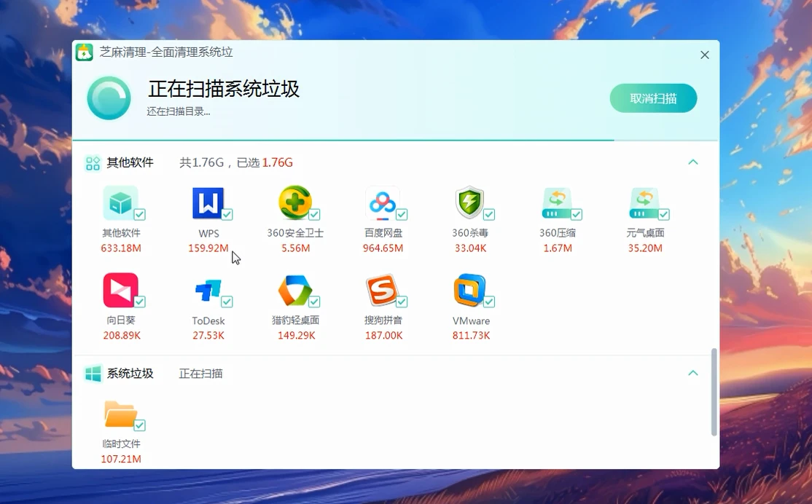Click the 208.89K size under 向日葵
Image resolution: width=812 pixels, height=504 pixels.
pyautogui.click(x=122, y=335)
